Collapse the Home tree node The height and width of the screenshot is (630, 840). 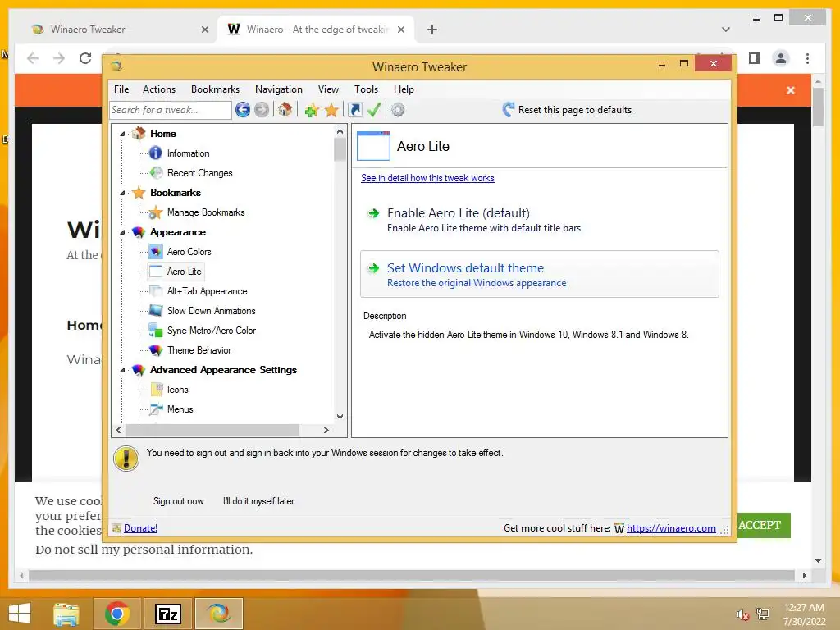(123, 134)
